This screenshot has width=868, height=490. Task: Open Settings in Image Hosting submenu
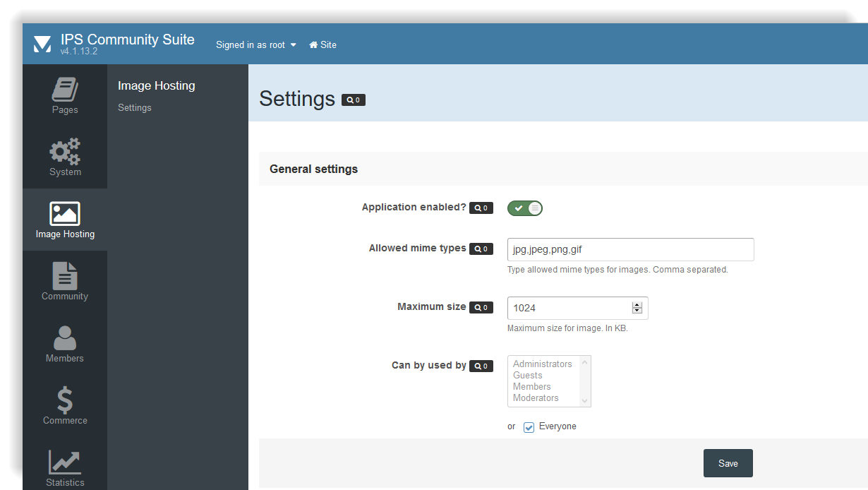[x=135, y=108]
